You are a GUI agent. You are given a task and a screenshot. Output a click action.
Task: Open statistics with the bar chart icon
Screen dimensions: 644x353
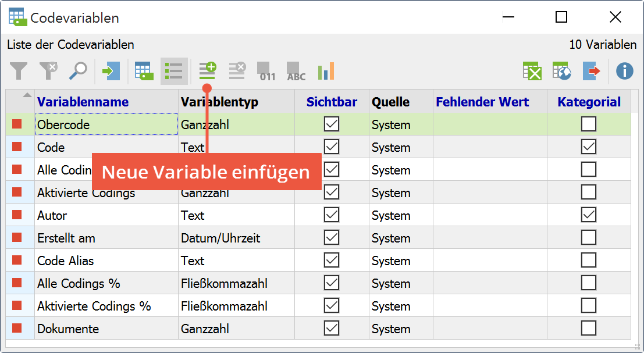coord(326,71)
